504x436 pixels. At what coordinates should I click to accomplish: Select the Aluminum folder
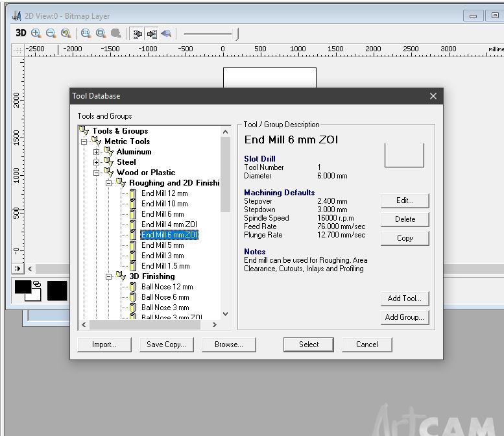[x=134, y=152]
